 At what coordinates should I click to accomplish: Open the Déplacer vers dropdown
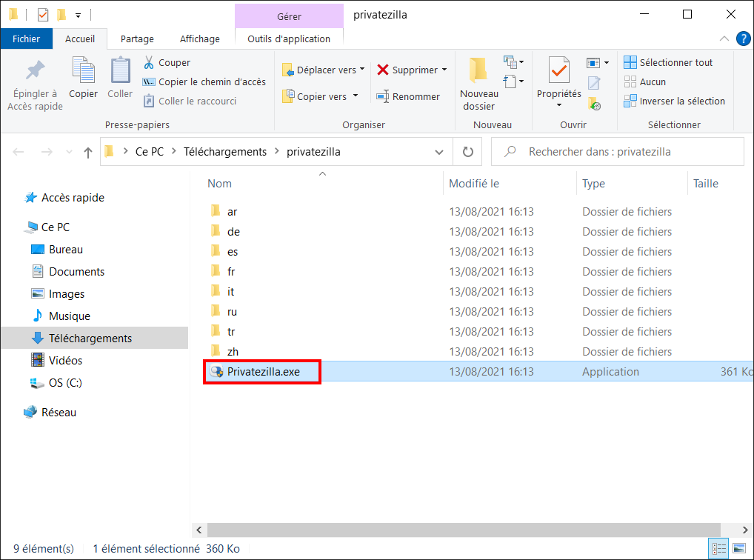(324, 70)
